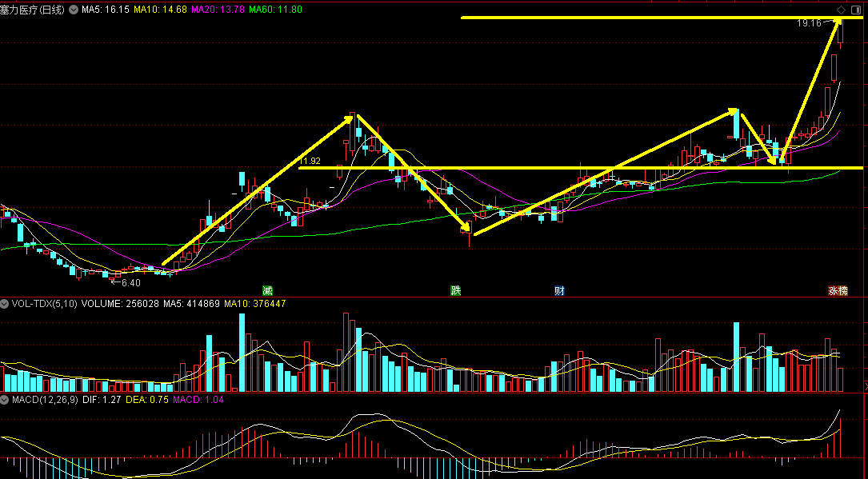Open the MACD(12,26,9) indicator dropdown
Screen dimensions: 868x479
click(x=5, y=399)
